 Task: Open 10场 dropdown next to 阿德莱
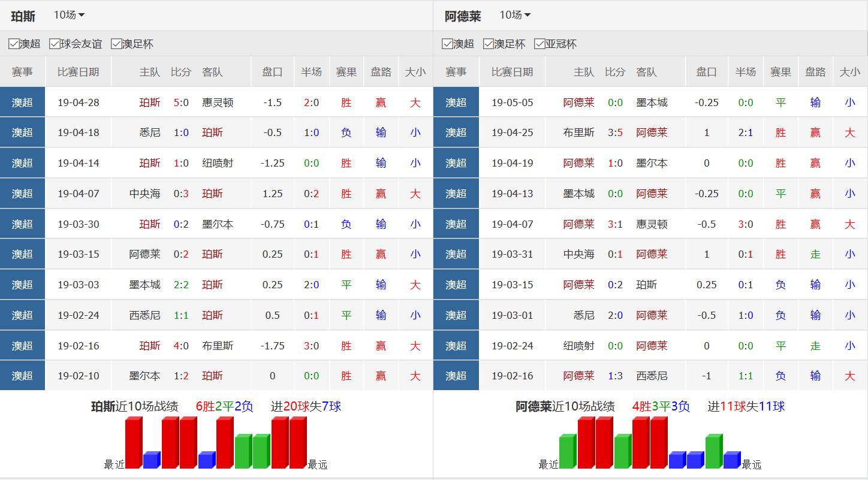(x=515, y=15)
